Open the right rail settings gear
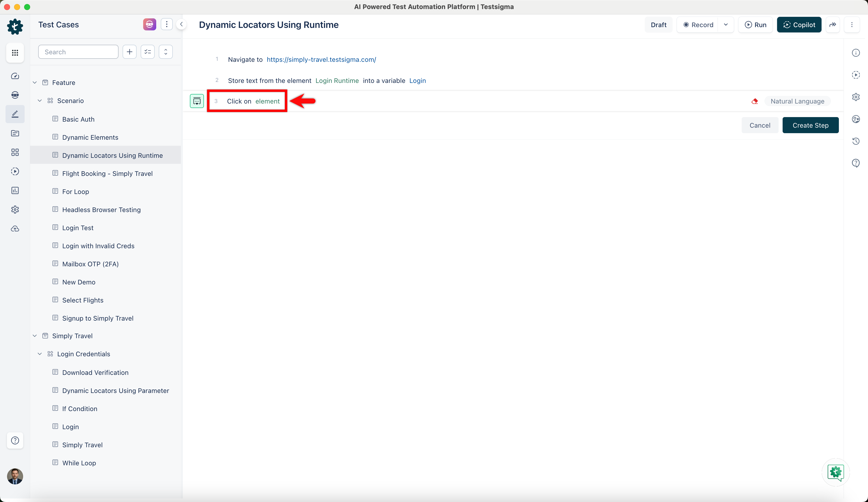The image size is (868, 502). 856,97
